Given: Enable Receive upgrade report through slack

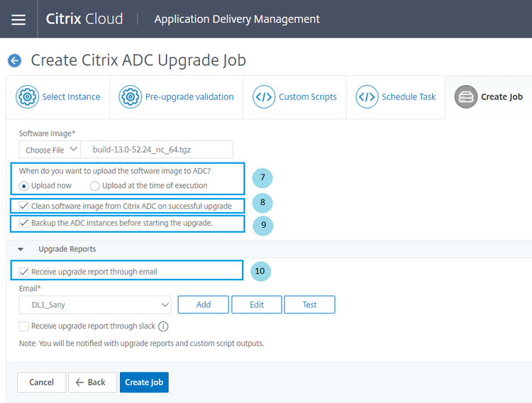Looking at the screenshot, I should tap(23, 326).
